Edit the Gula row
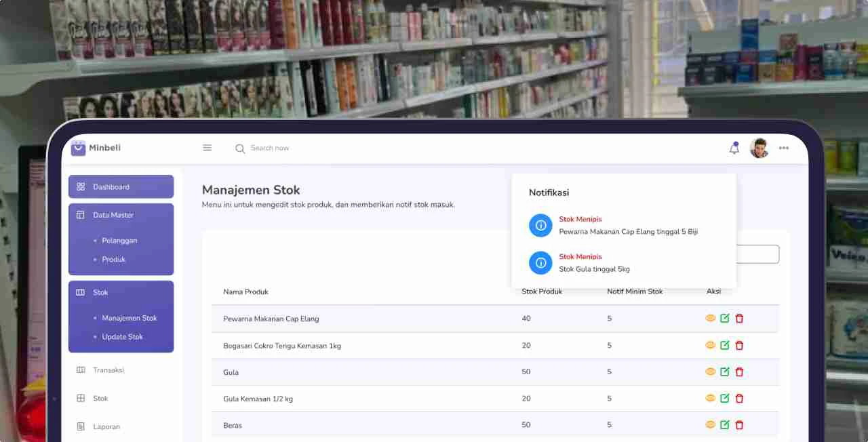868x442 pixels. tap(725, 371)
